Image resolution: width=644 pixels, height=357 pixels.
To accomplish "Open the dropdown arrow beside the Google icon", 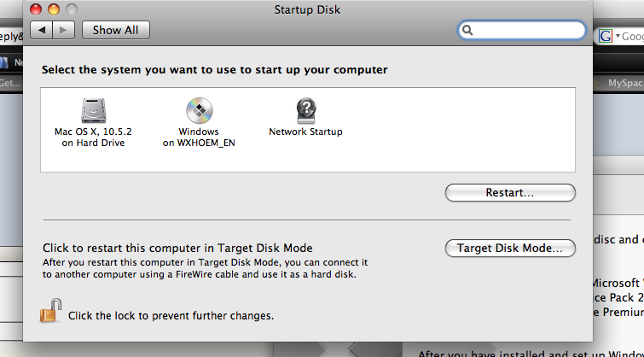I will [618, 36].
